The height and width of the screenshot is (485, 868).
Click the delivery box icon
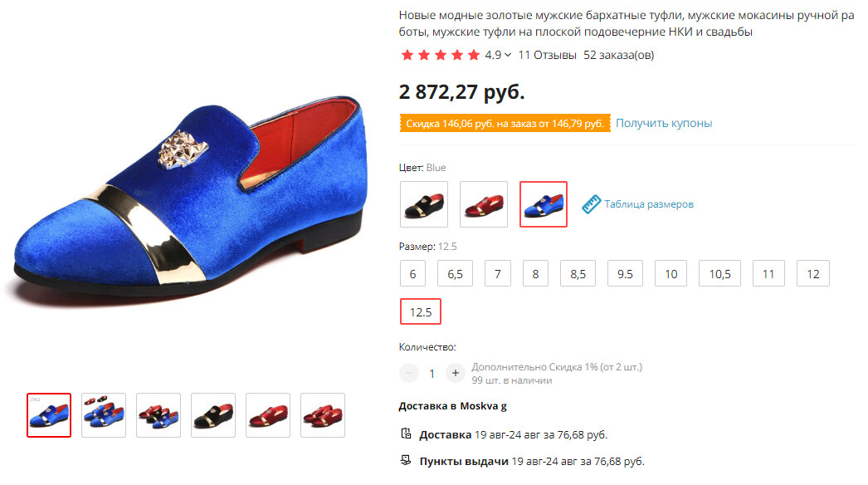point(406,434)
